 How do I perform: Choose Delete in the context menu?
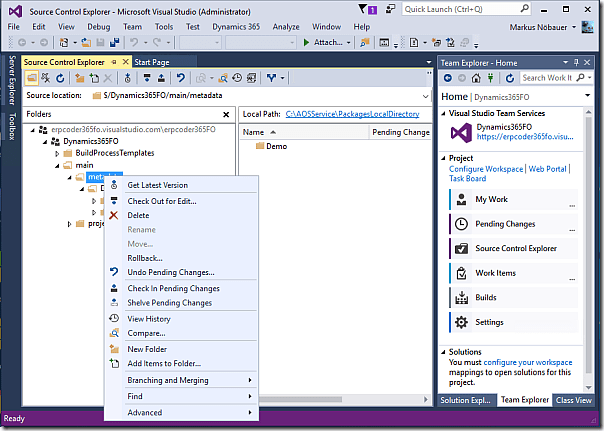[x=181, y=215]
